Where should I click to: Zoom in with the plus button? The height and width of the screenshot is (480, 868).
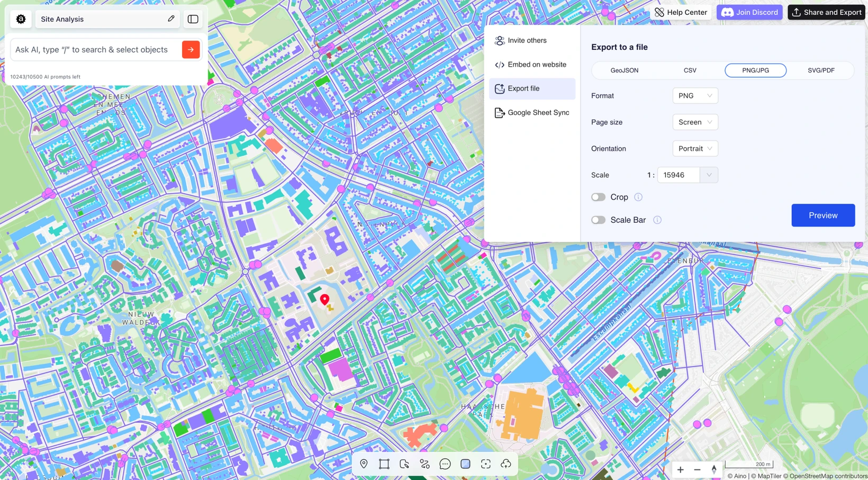pos(681,469)
